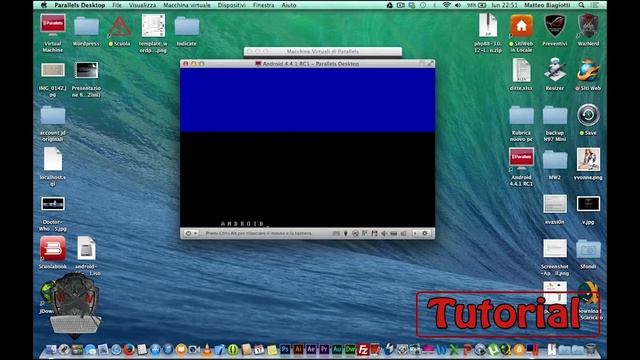The image size is (640, 360).
Task: Open the Apple menu
Action: 44,5
